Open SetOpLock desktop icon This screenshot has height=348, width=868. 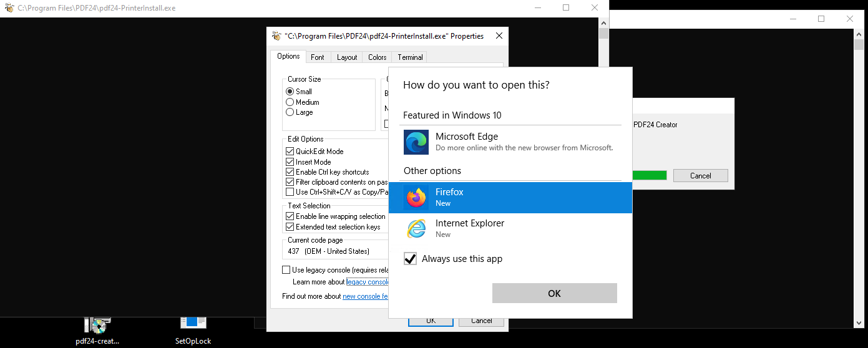click(x=193, y=331)
